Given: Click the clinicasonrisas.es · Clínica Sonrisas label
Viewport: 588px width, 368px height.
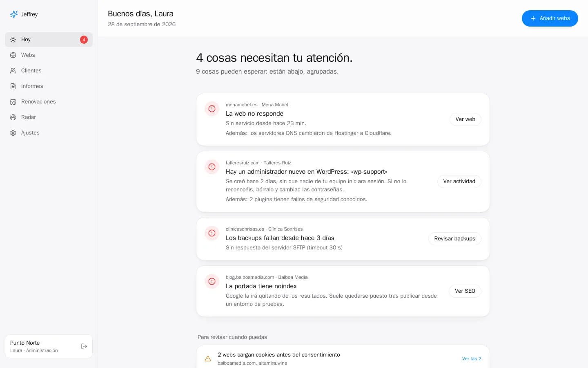Looking at the screenshot, I should [x=264, y=229].
